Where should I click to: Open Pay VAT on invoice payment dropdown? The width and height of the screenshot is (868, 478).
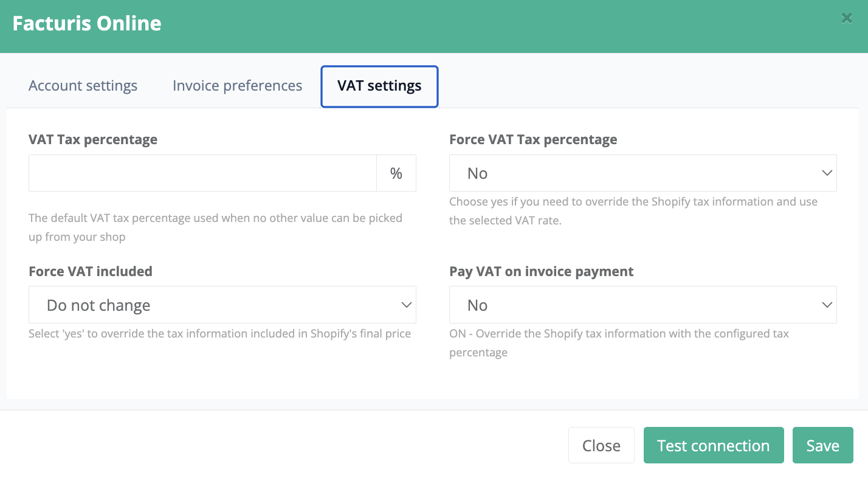(x=642, y=305)
